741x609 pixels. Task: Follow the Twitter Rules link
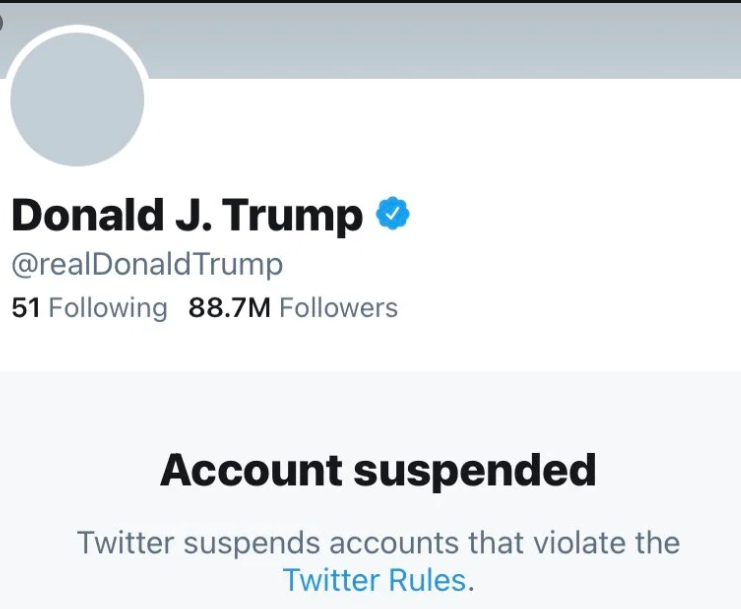tap(375, 580)
